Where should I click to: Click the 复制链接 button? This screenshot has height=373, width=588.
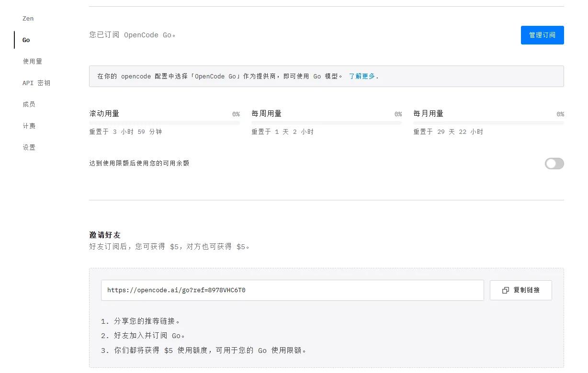click(520, 290)
